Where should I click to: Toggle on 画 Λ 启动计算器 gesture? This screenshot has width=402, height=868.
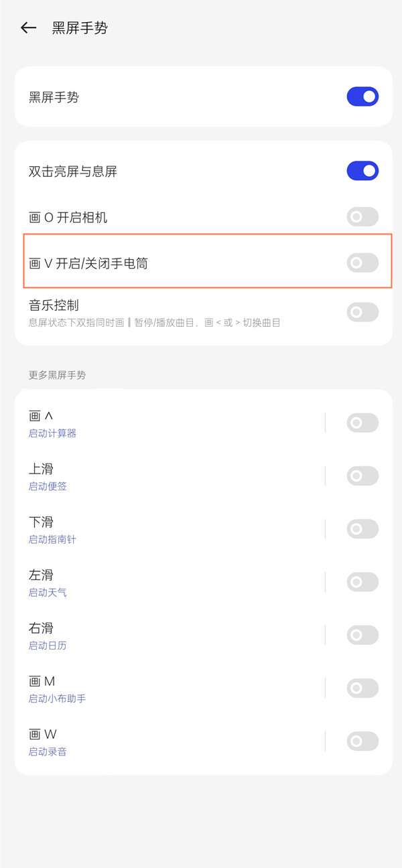point(362,423)
